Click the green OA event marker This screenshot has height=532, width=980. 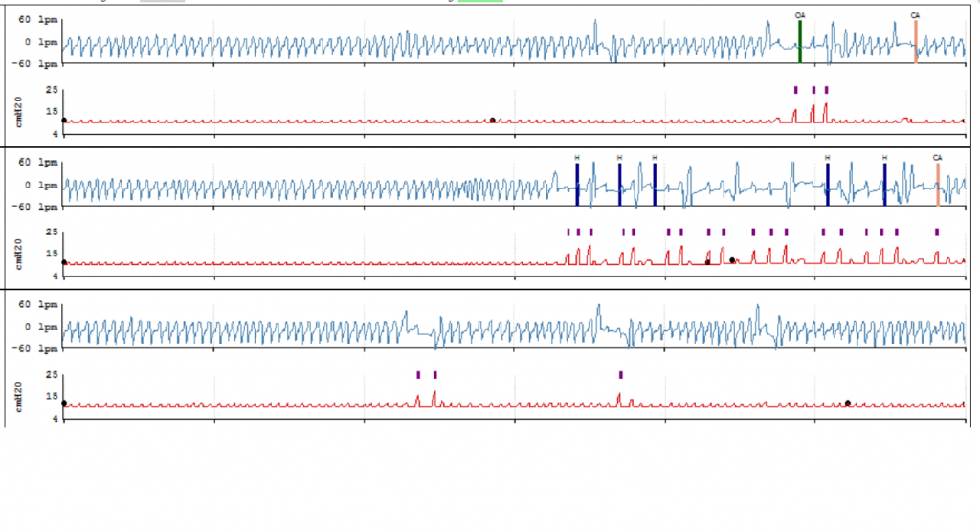tap(800, 42)
